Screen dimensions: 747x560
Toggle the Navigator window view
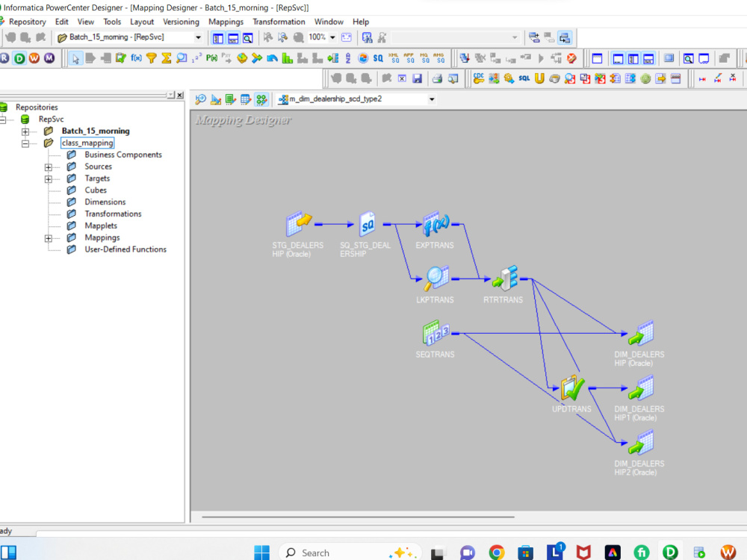pos(217,38)
